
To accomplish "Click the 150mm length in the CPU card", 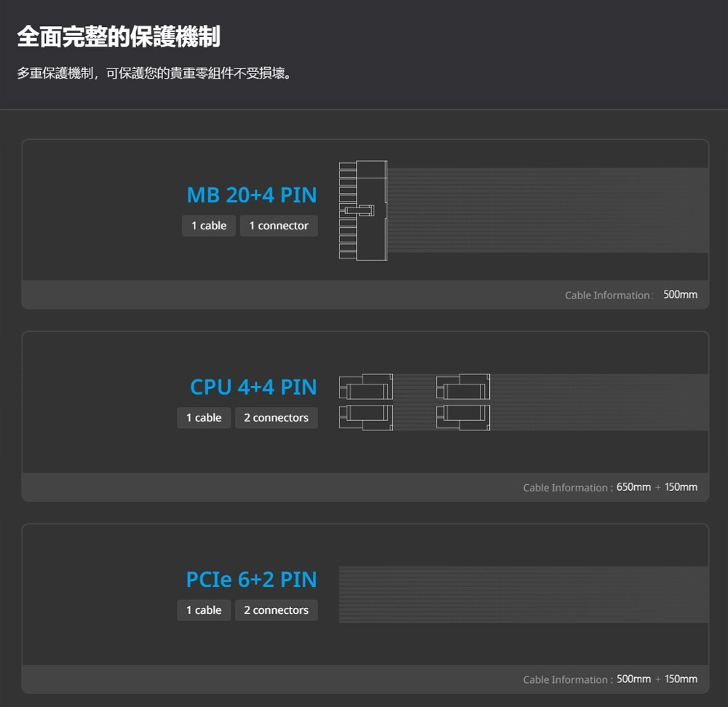I will [681, 487].
